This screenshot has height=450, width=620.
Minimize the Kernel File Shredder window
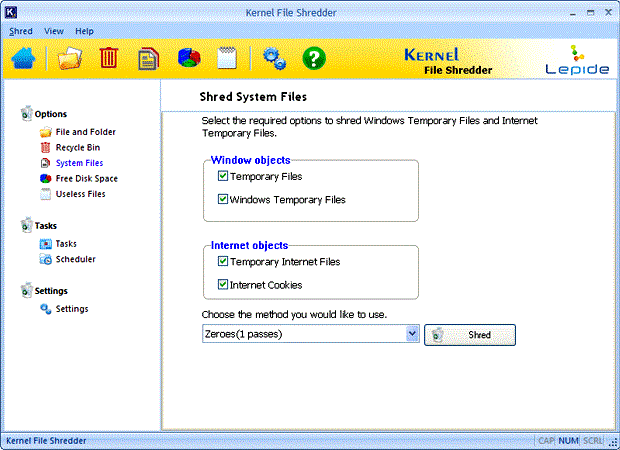point(573,13)
